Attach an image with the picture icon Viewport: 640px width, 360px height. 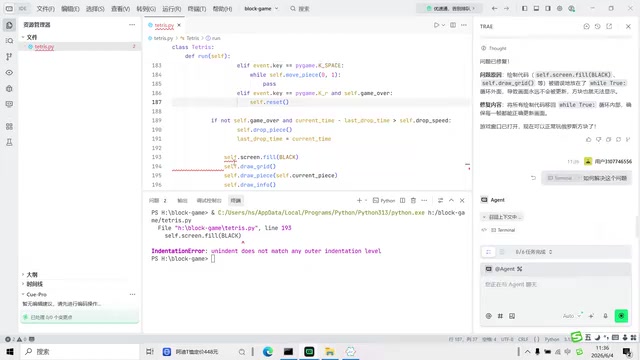(512, 316)
